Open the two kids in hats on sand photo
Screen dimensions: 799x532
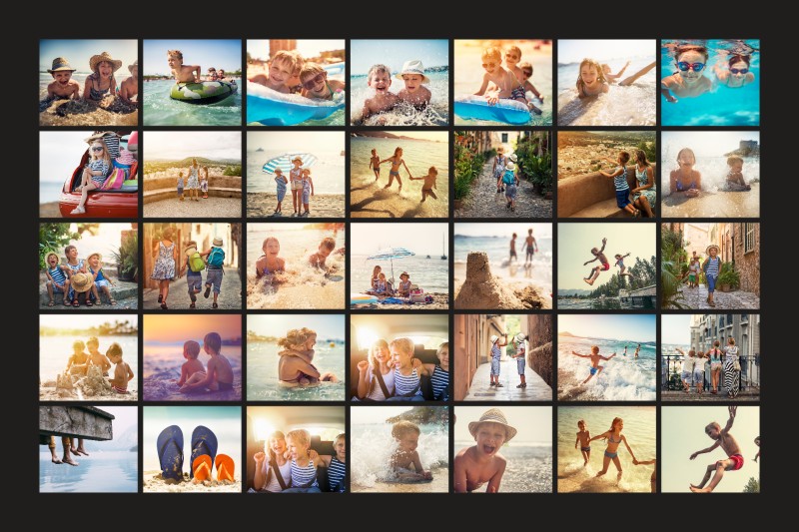coord(89,82)
